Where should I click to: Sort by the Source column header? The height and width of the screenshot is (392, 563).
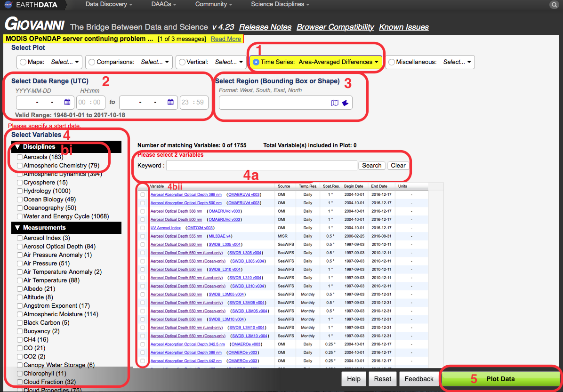284,186
